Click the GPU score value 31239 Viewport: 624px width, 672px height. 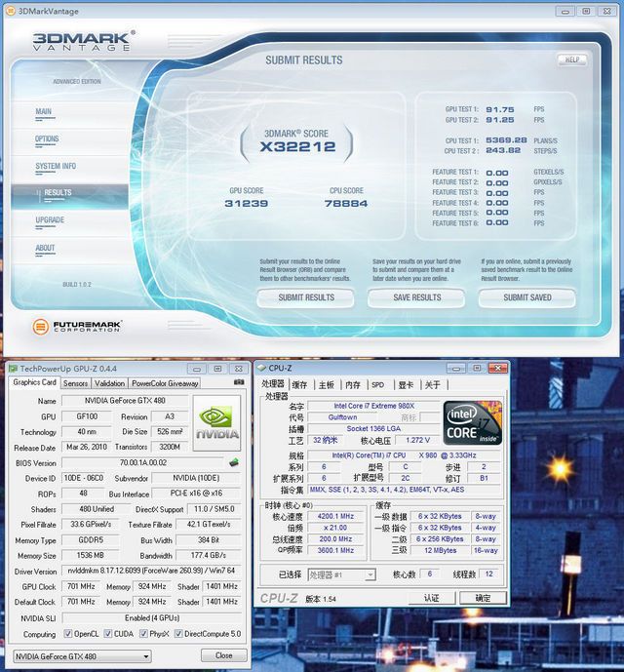247,203
